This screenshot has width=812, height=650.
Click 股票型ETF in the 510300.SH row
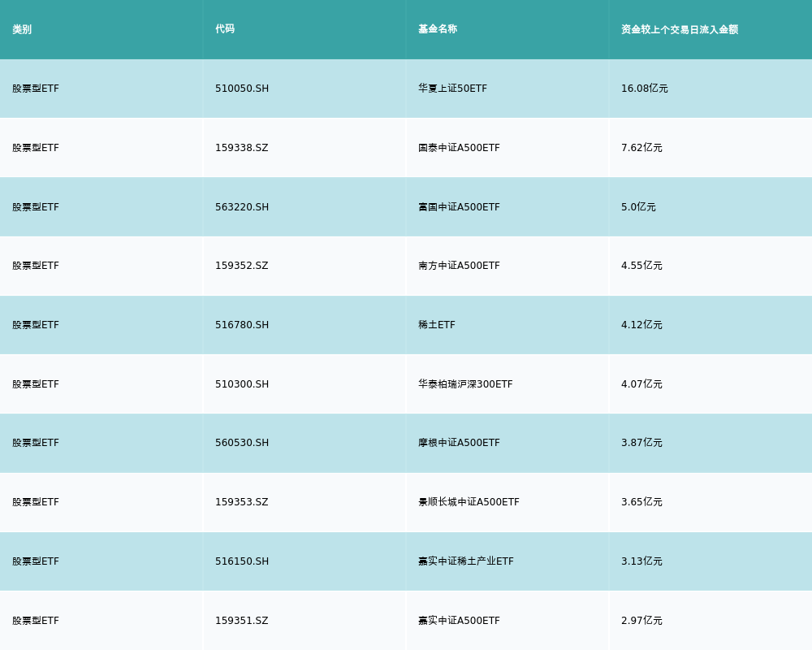click(36, 384)
